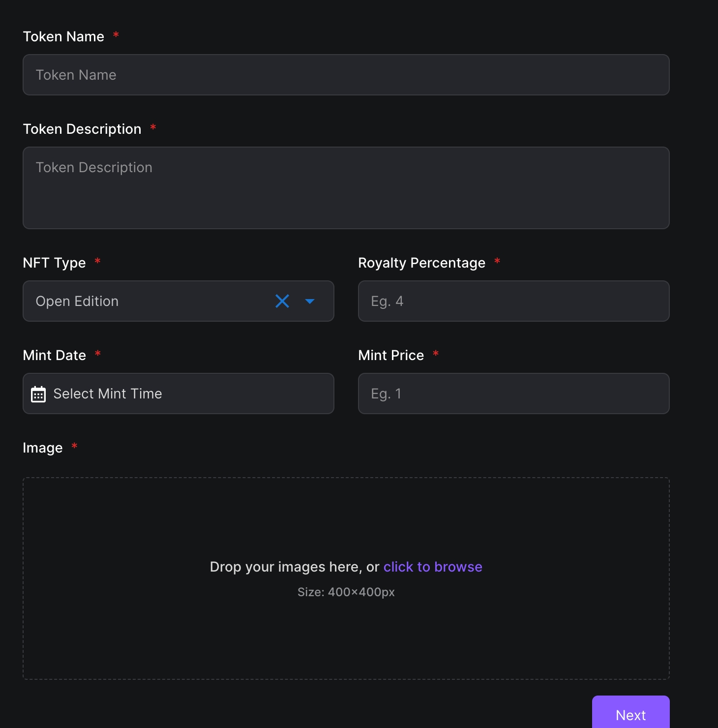
Task: Clear the Open Edition selection with X
Action: 282,301
